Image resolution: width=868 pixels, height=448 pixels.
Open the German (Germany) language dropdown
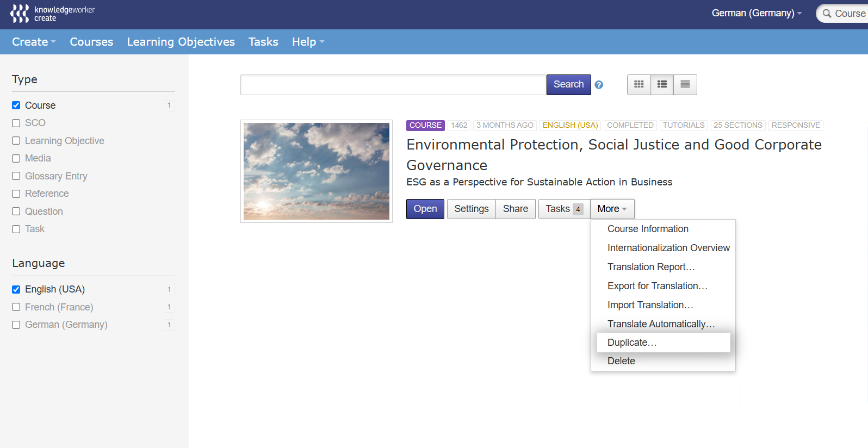tap(757, 13)
